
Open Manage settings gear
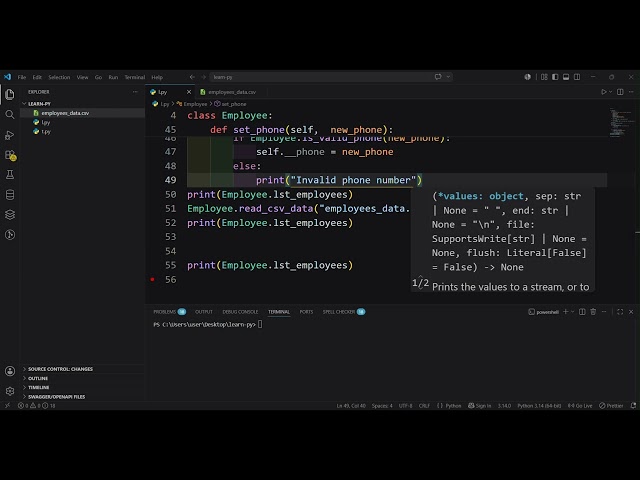click(x=10, y=391)
